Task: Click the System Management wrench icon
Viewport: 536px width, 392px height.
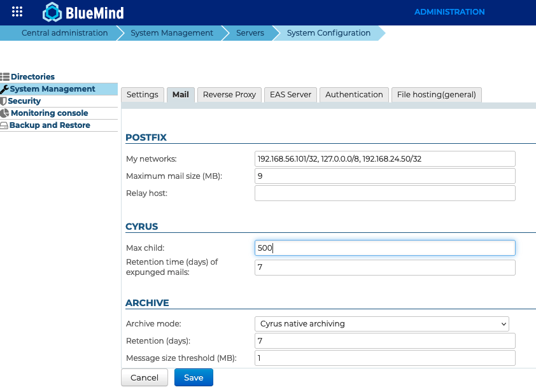Action: pos(4,89)
